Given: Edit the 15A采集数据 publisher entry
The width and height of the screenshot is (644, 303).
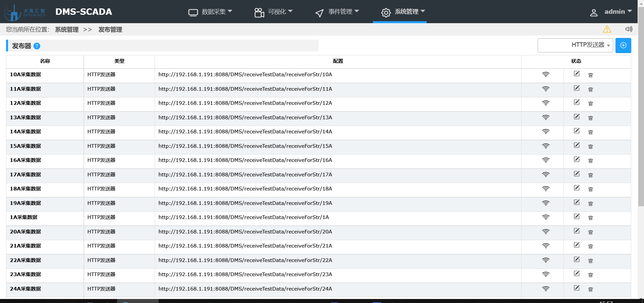Looking at the screenshot, I should pos(577,145).
